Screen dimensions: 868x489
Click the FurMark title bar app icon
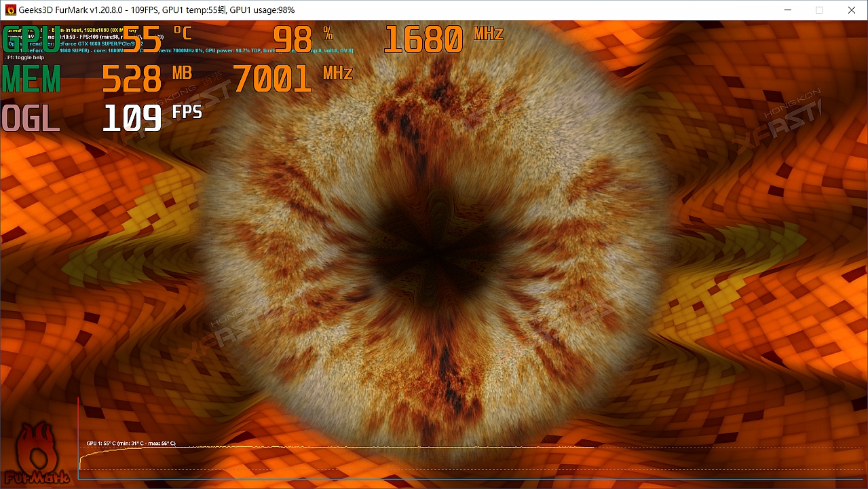[x=10, y=10]
